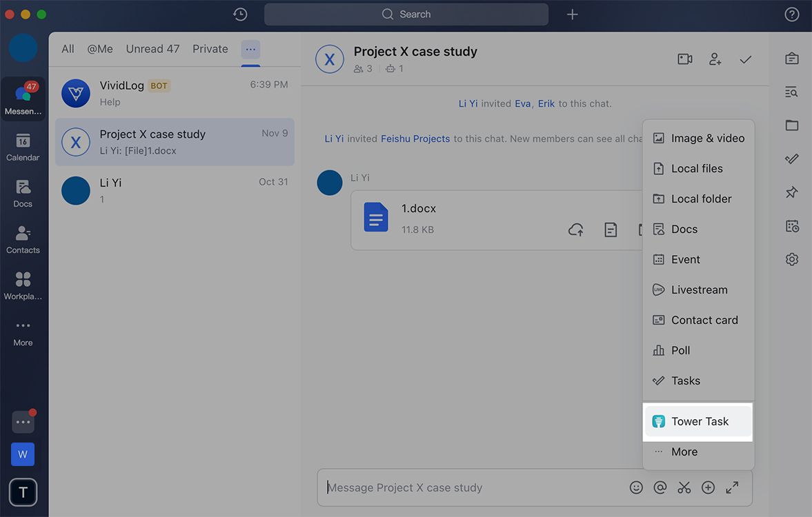Click the Li Yi link inviting Eva

(x=468, y=103)
